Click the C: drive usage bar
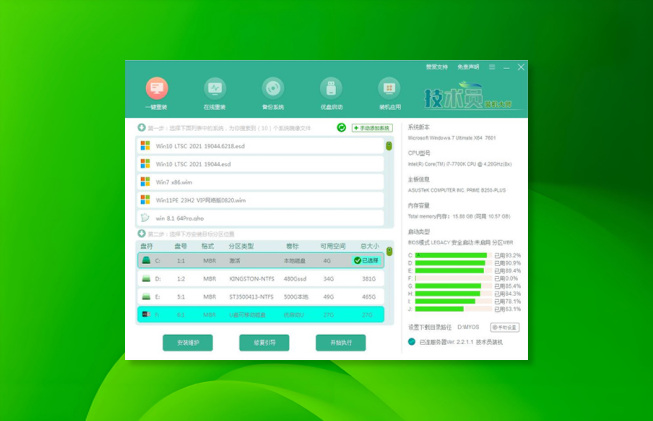This screenshot has width=653, height=421. (x=454, y=255)
